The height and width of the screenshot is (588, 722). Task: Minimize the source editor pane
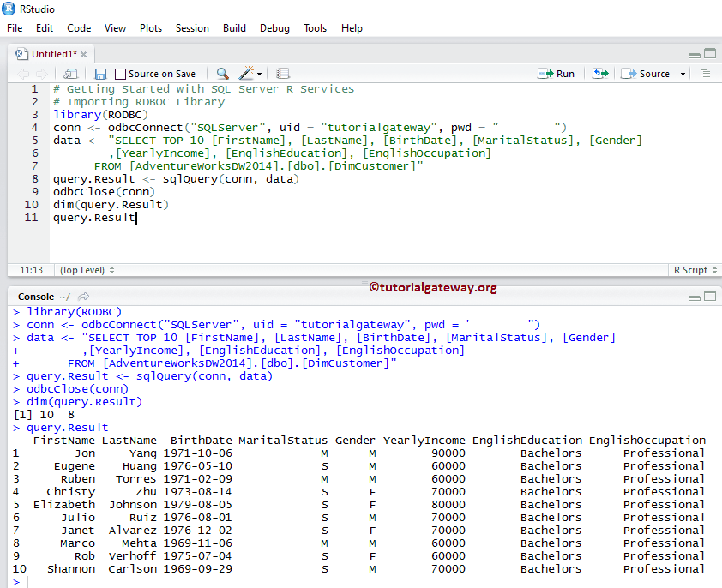click(x=695, y=53)
